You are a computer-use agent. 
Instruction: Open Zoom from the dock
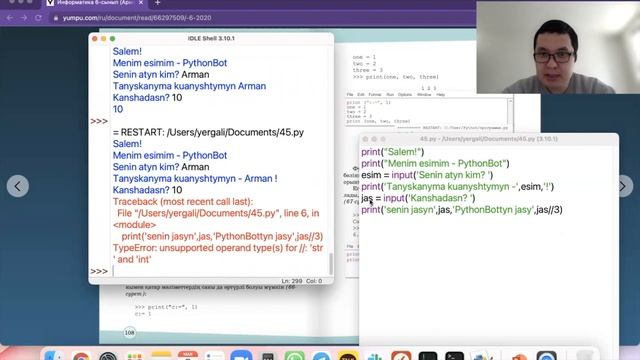(x=241, y=356)
